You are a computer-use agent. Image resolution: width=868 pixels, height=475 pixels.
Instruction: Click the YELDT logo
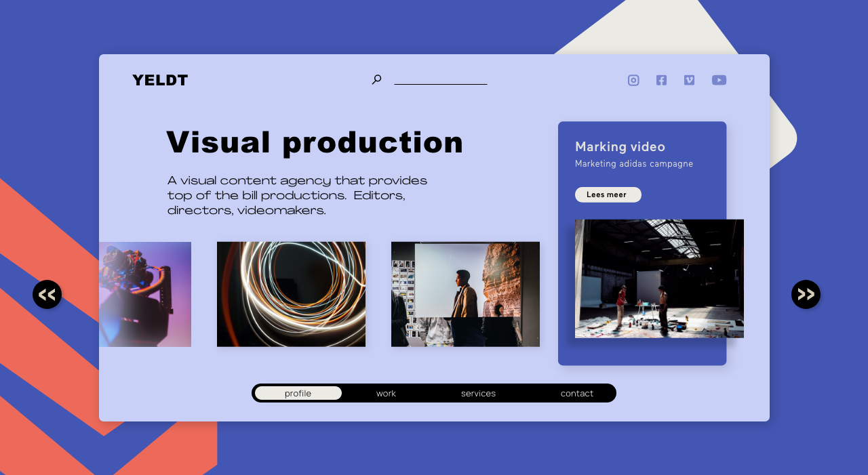click(160, 80)
